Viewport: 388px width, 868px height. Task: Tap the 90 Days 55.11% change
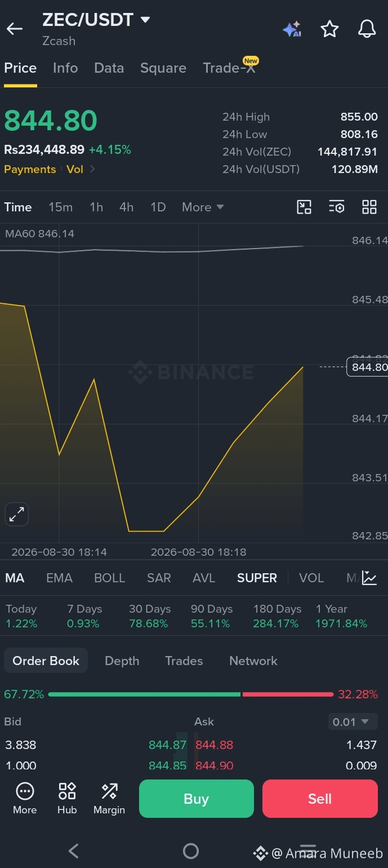coord(212,616)
